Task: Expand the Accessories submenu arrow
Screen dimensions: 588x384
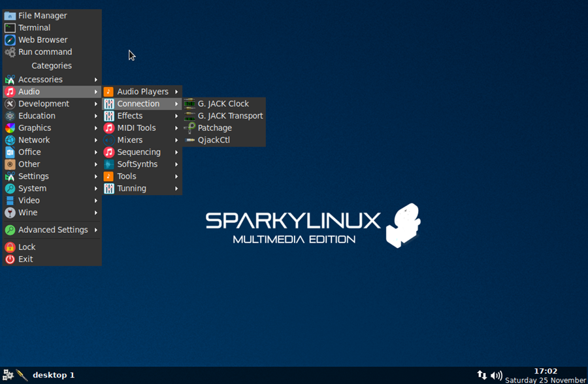Action: coord(96,80)
